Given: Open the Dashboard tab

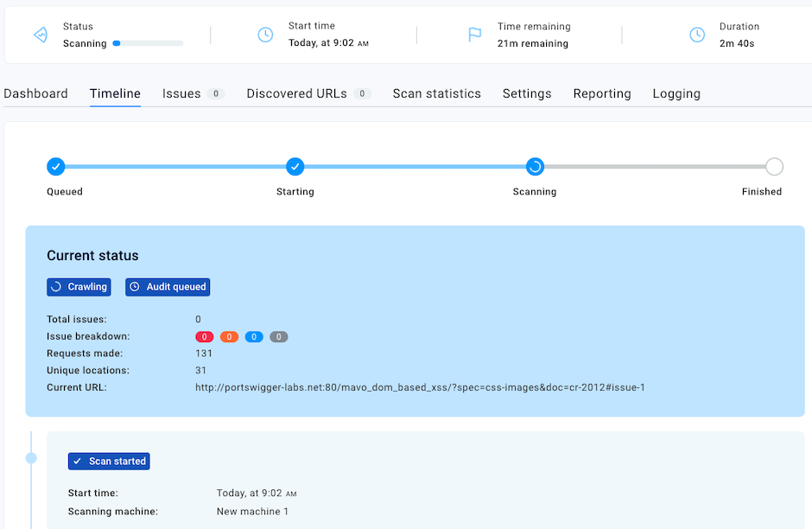Looking at the screenshot, I should point(35,93).
